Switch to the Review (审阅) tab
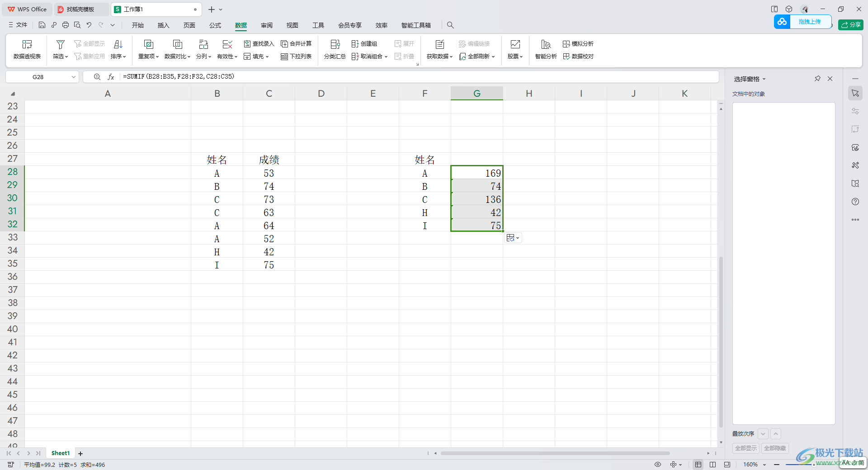Screen dimensions: 868x470 click(267, 25)
